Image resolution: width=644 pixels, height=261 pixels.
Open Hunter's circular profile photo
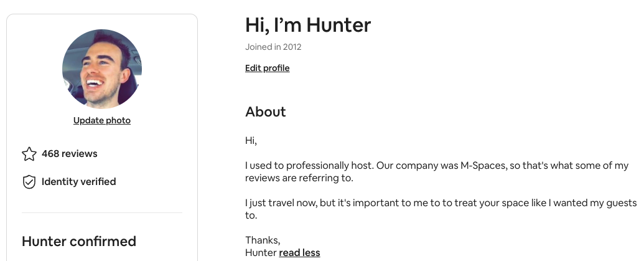tap(102, 69)
